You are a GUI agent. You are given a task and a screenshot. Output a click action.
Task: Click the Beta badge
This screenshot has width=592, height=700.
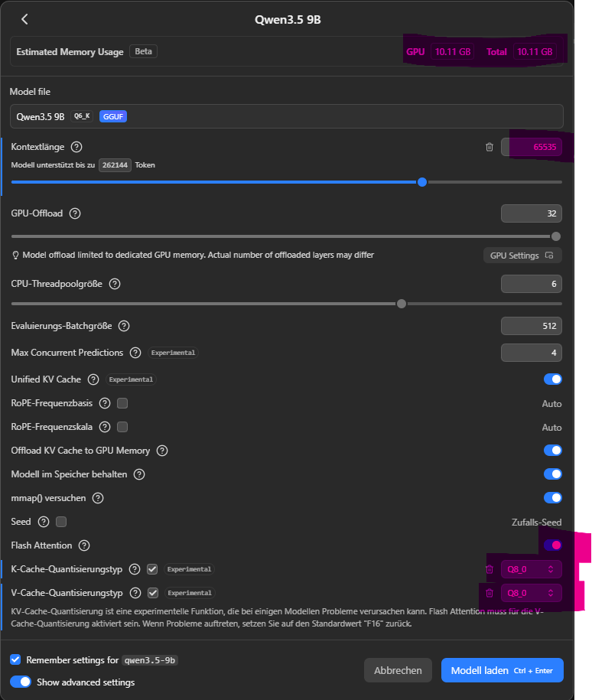pos(143,51)
